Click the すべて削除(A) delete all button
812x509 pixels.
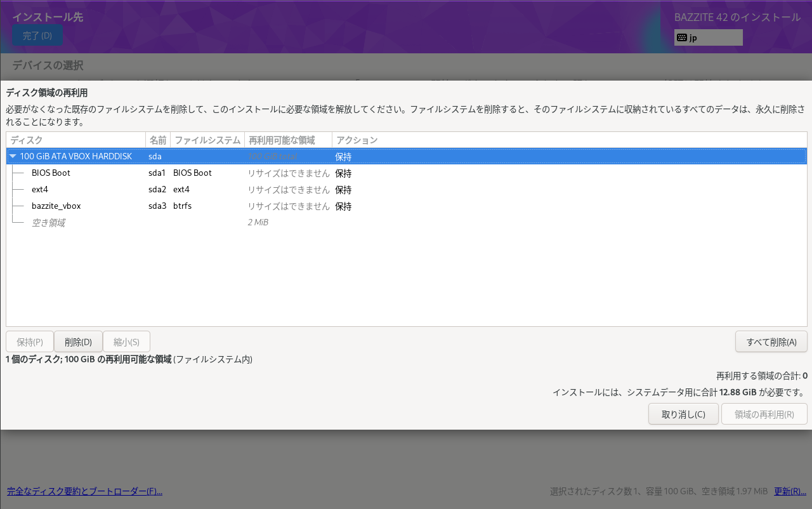pyautogui.click(x=771, y=341)
